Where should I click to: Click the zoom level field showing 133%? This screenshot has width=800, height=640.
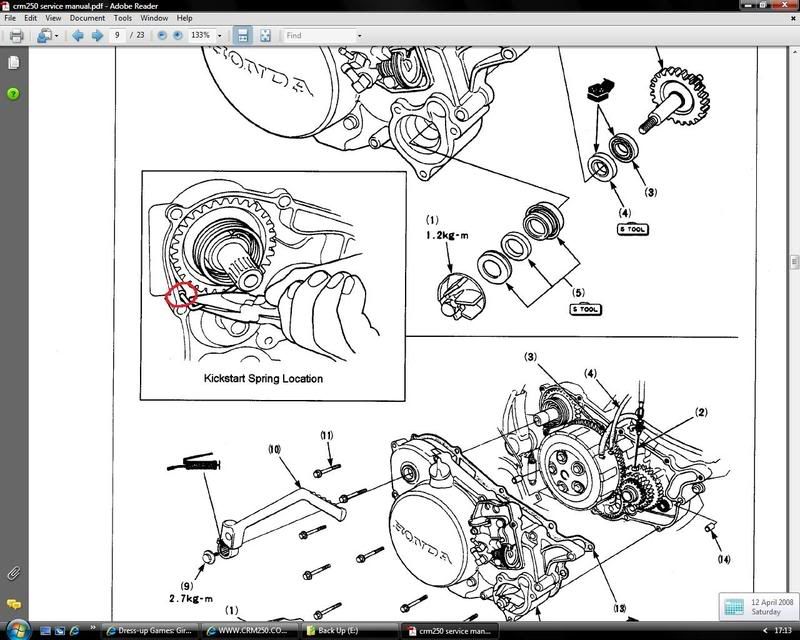coord(201,35)
